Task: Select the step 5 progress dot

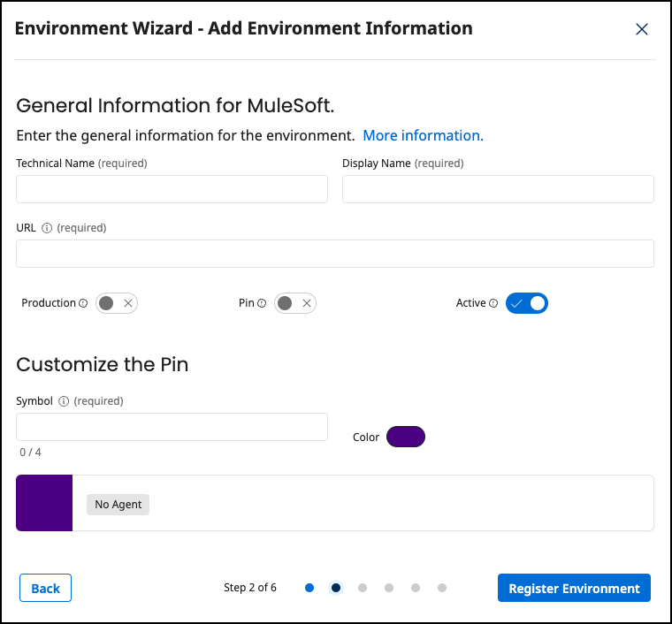Action: (x=416, y=588)
